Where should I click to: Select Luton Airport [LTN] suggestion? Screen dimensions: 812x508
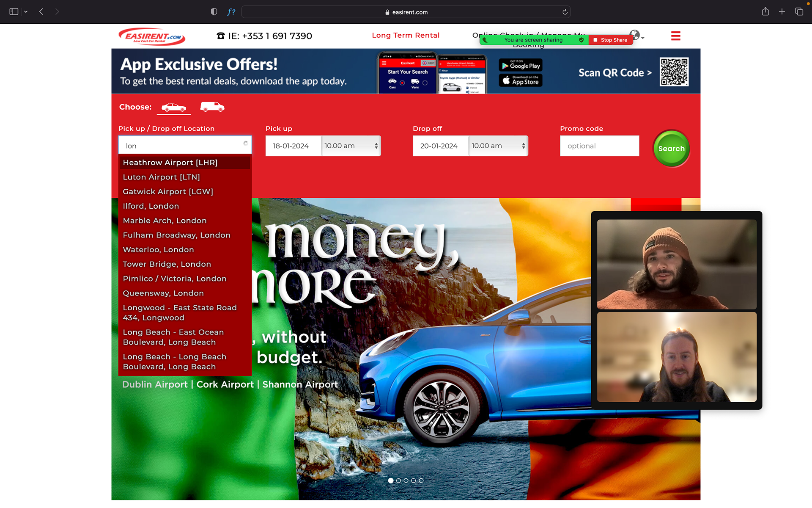185,177
